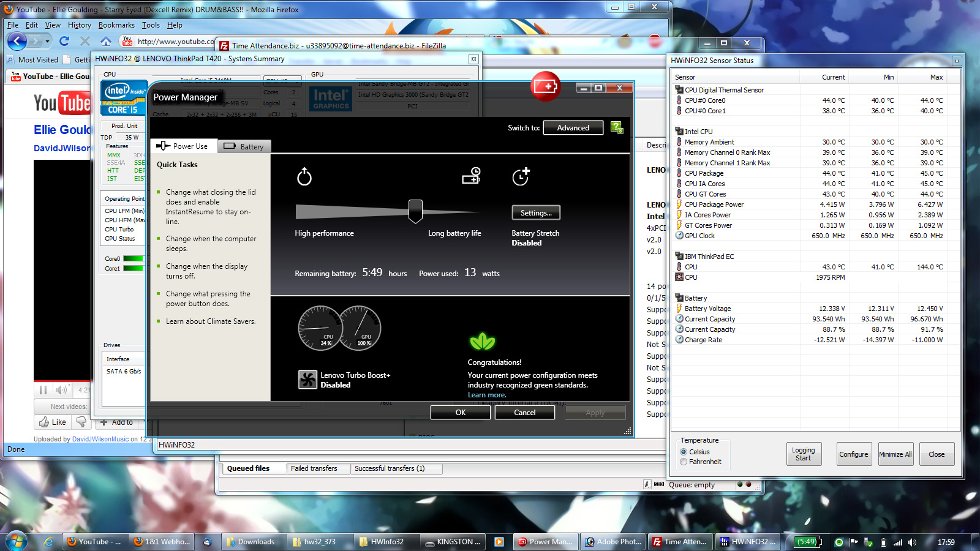The width and height of the screenshot is (980, 551).
Task: Click the CPU usage gauge
Action: [x=319, y=328]
